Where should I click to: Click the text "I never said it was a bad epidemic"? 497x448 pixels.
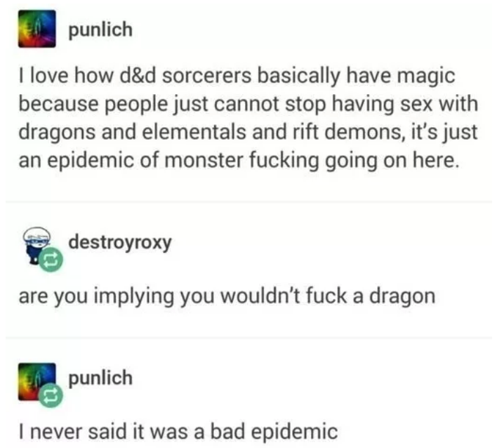(x=178, y=432)
